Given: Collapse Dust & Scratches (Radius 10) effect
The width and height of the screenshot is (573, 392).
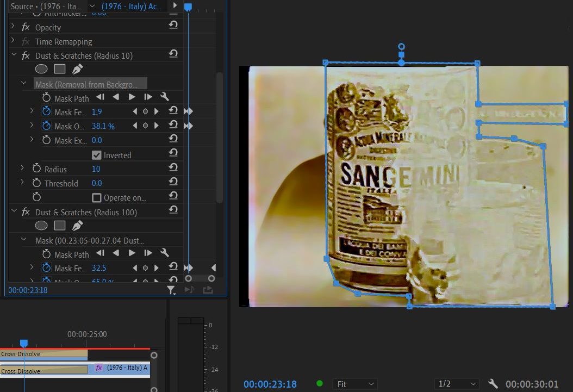Looking at the screenshot, I should (14, 54).
